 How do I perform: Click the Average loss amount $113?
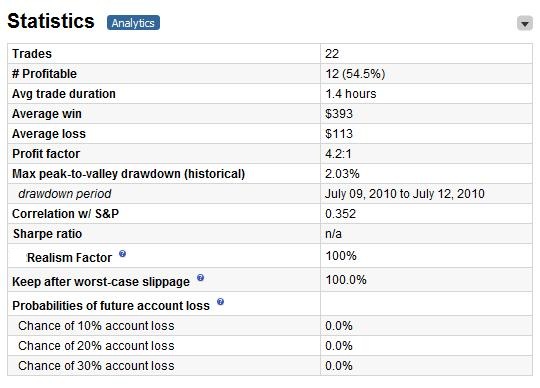point(339,134)
